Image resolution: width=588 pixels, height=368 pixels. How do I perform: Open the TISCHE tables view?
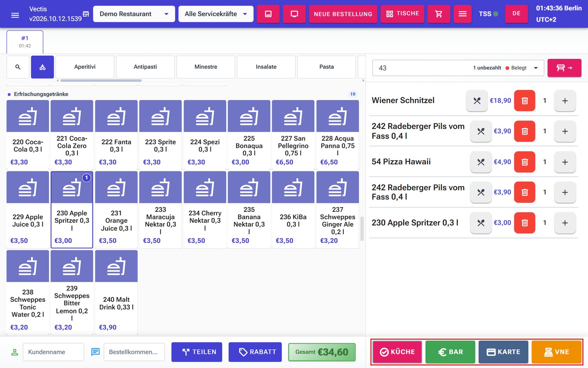pyautogui.click(x=403, y=14)
